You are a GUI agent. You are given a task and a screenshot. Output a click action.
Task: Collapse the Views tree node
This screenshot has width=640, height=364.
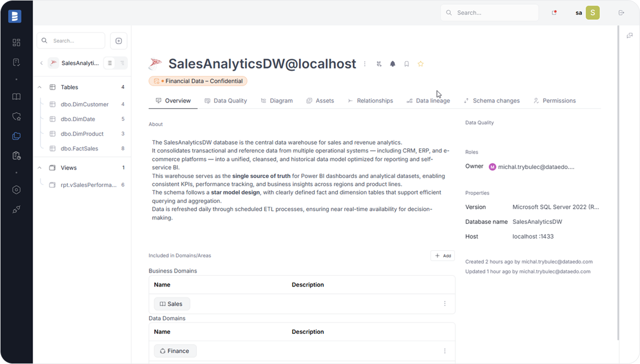[39, 168]
